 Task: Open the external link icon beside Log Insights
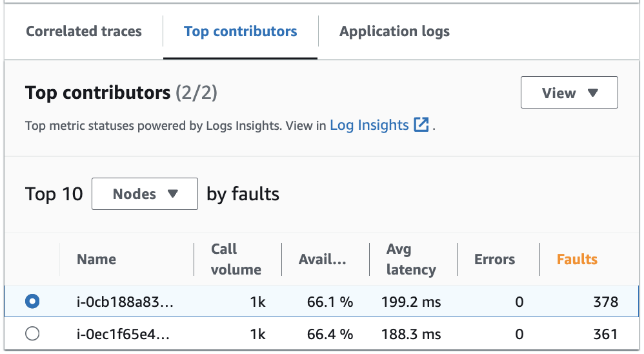tap(421, 125)
